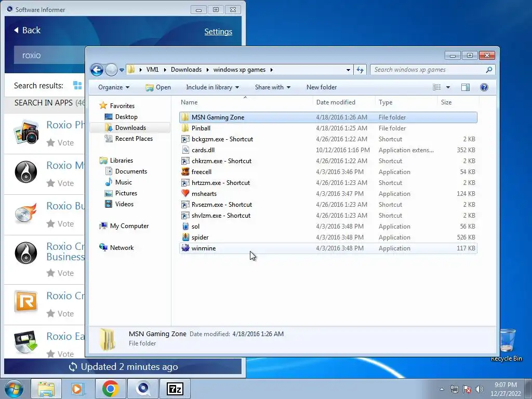Click the change view icon in toolbar
The width and height of the screenshot is (532, 399).
click(x=436, y=87)
